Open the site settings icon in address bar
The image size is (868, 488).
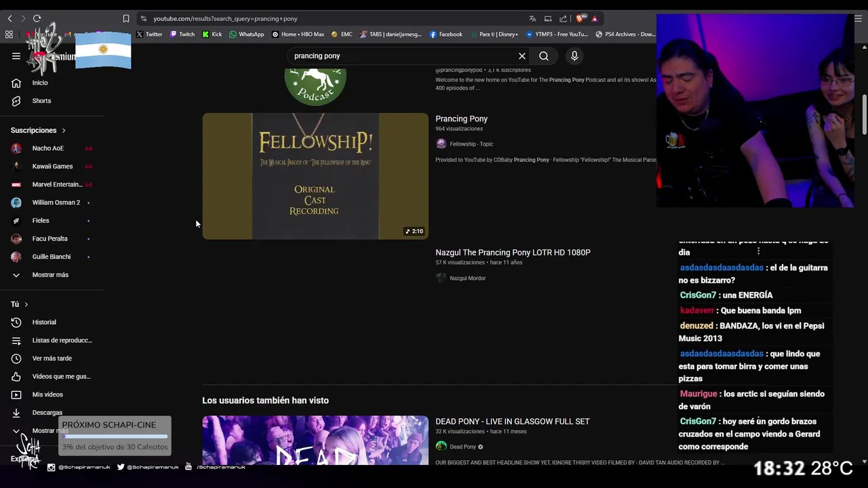(143, 18)
